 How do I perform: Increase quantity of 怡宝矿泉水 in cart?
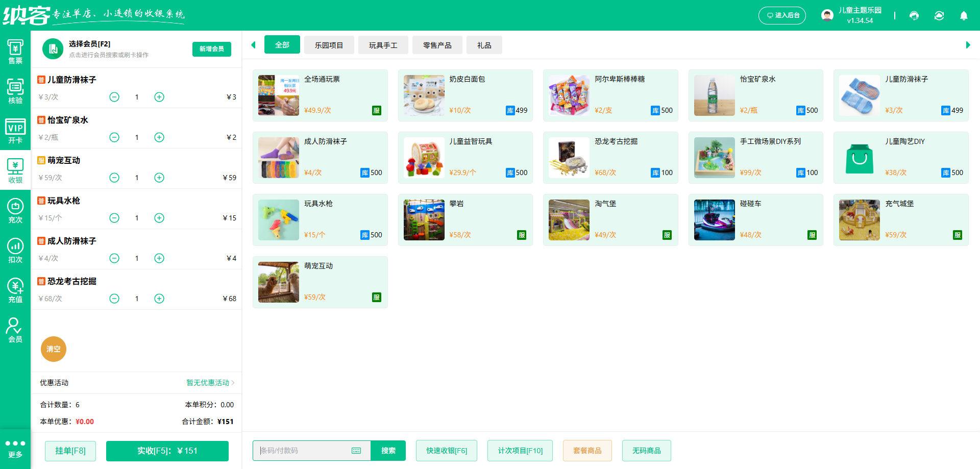159,137
